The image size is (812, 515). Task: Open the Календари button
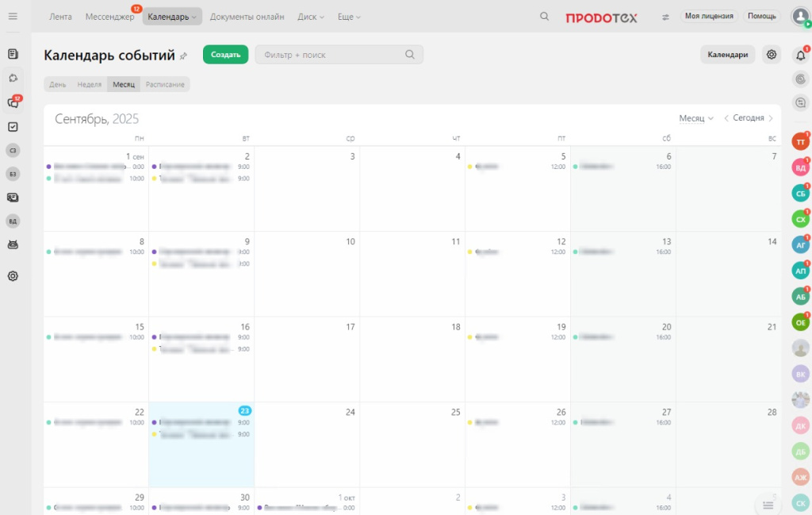(728, 55)
